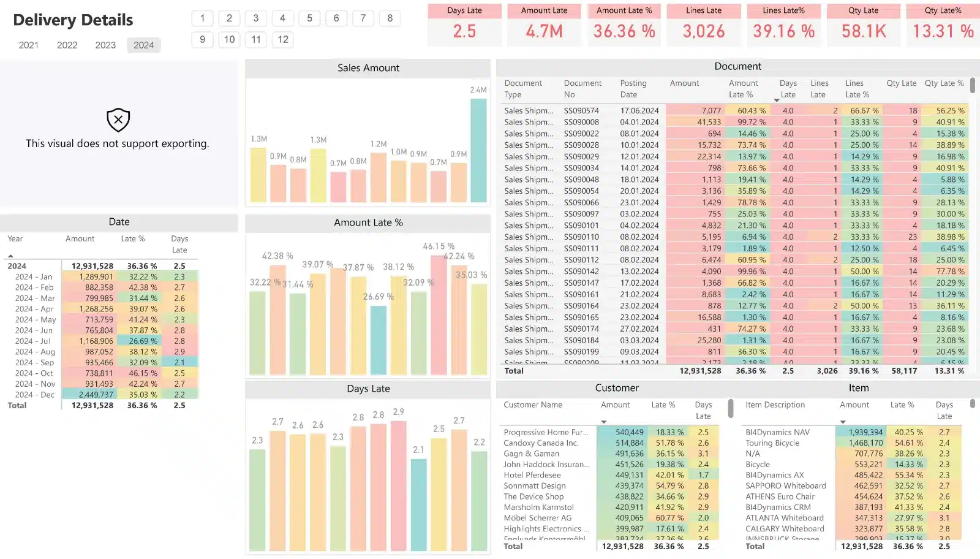Viewport: 980px width, 559px height.
Task: Open the Days Late KPI card
Action: coord(464,25)
